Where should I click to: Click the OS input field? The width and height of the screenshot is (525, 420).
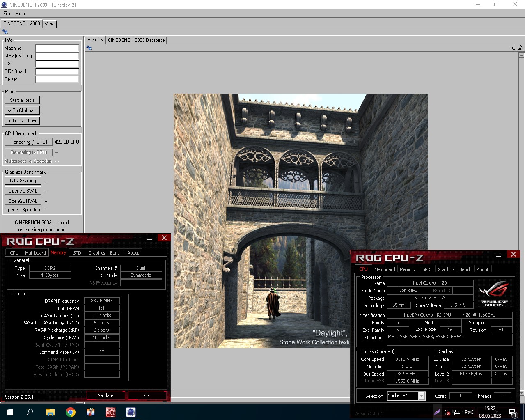pyautogui.click(x=57, y=64)
